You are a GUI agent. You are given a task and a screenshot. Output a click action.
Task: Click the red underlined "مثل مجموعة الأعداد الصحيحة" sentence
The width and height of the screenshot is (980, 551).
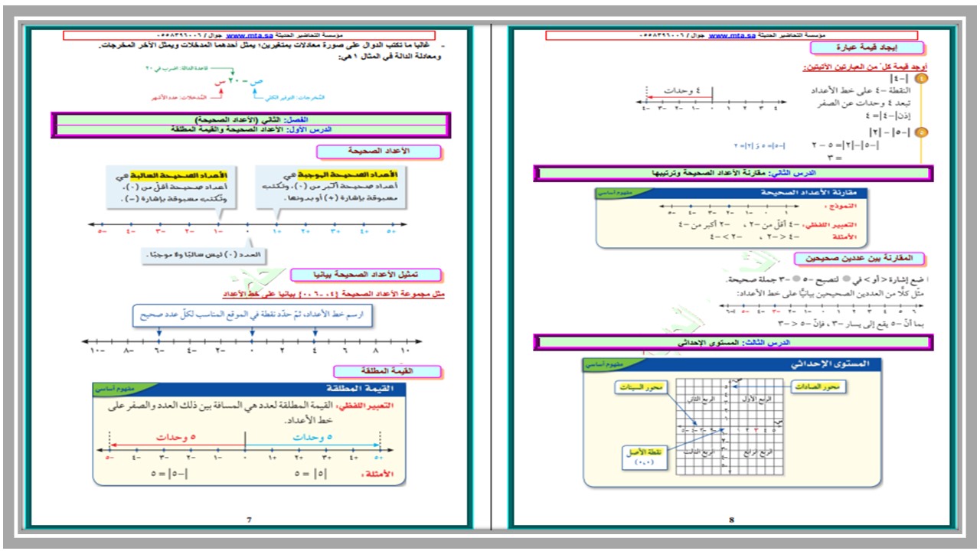[x=332, y=294]
